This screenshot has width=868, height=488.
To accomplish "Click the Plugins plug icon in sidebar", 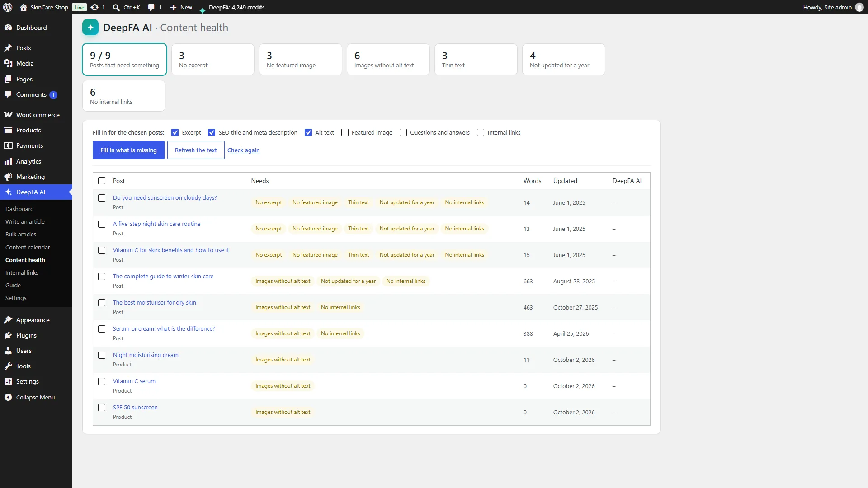I will pos(8,335).
